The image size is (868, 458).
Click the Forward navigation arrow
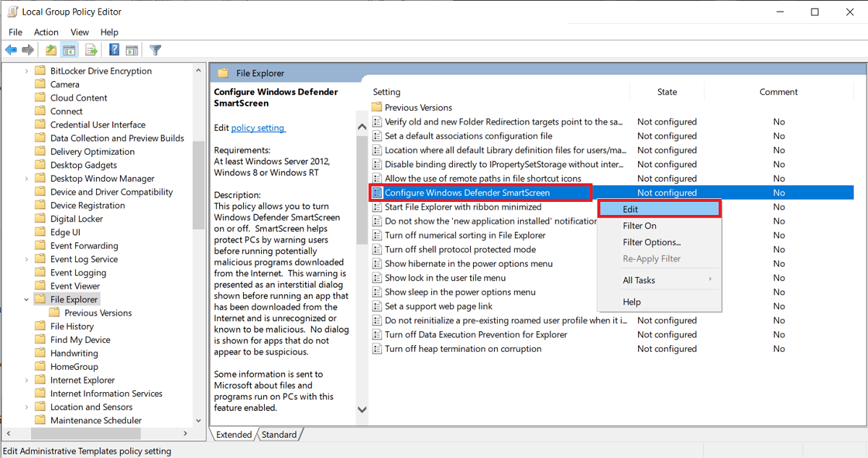coord(27,49)
